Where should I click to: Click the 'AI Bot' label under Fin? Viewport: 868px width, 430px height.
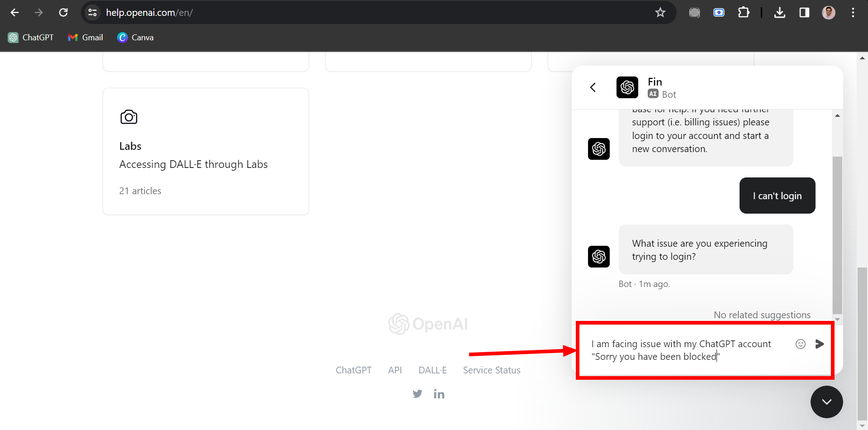coord(662,94)
